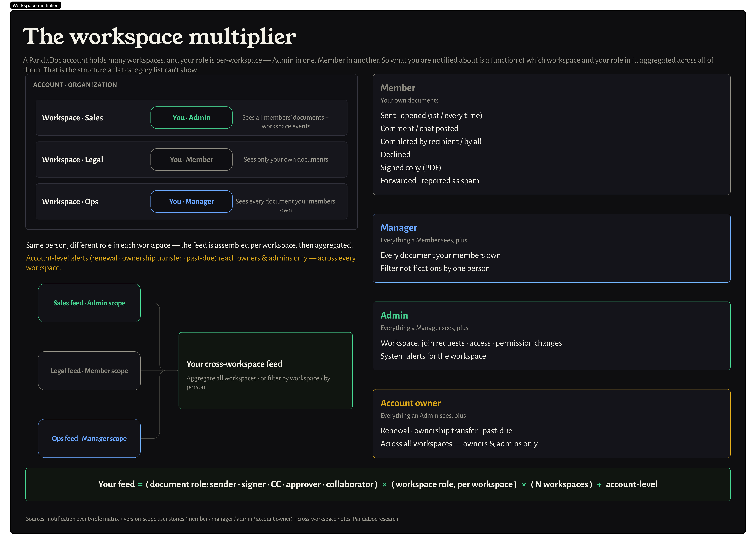Click the Workspace · Sales row title
Viewport: 756px width, 544px height.
pos(72,118)
